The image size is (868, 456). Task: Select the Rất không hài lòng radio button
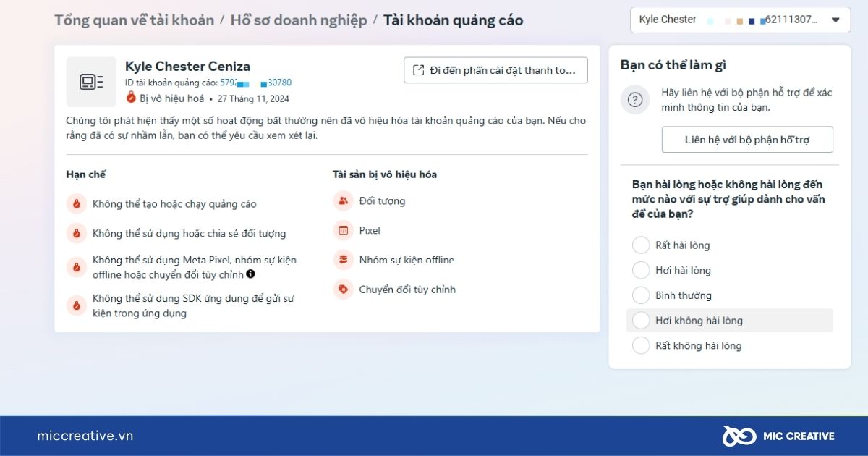(641, 345)
